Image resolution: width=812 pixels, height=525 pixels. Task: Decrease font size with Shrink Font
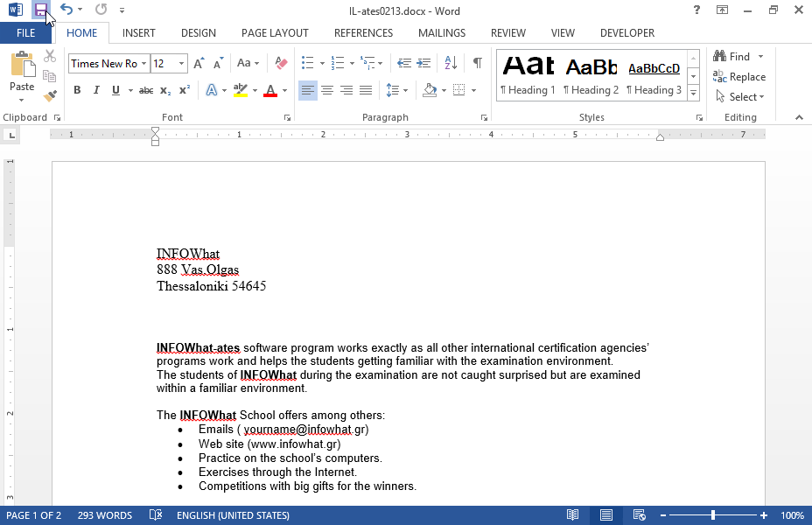tap(219, 64)
